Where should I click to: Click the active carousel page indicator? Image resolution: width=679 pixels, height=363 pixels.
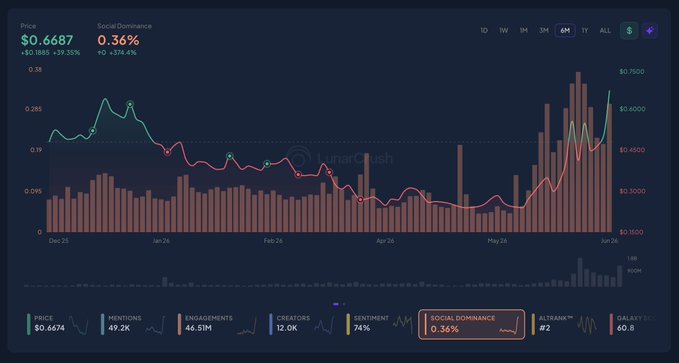click(336, 304)
